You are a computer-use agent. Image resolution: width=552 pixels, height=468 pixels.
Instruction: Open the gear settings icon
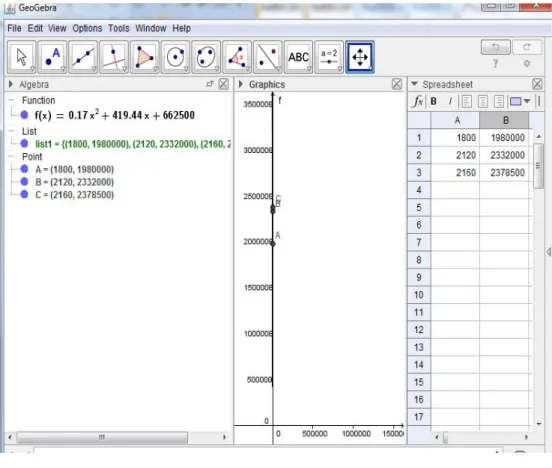pos(527,63)
